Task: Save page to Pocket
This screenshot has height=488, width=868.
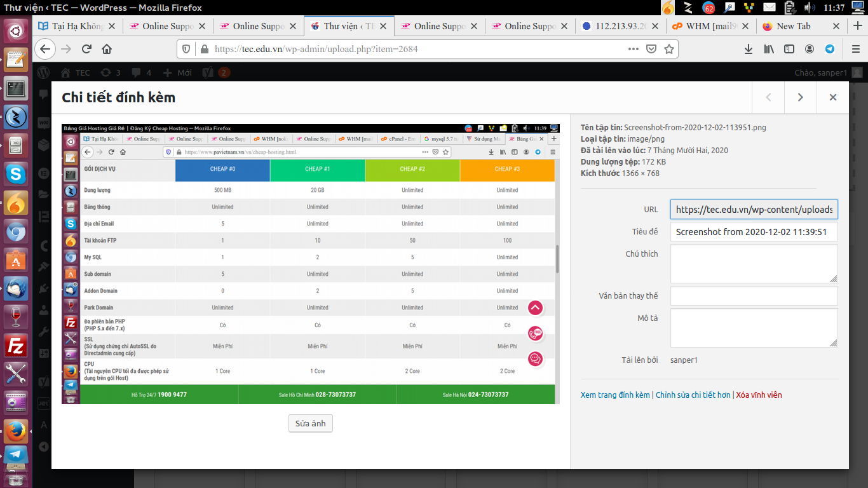Action: (x=651, y=49)
